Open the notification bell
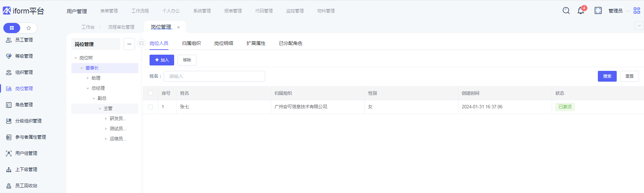The image size is (644, 193). point(581,11)
